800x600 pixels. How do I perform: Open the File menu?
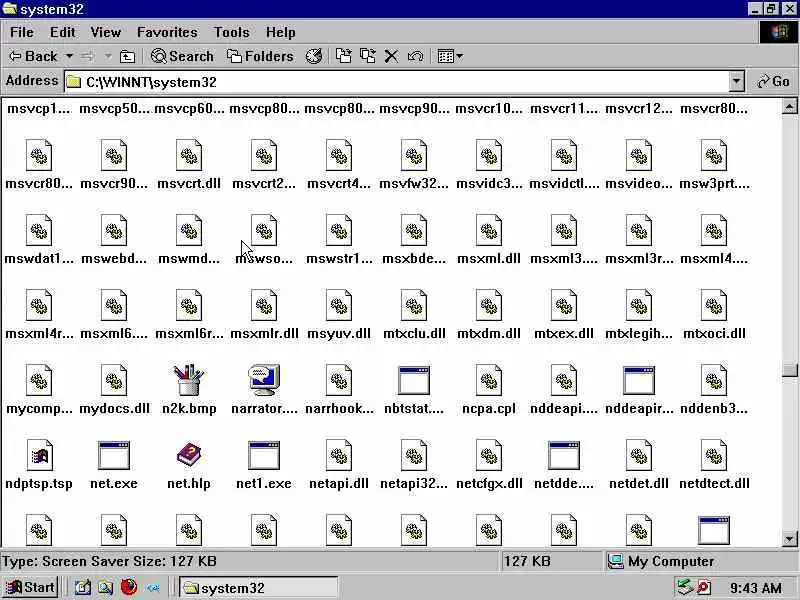(x=22, y=32)
